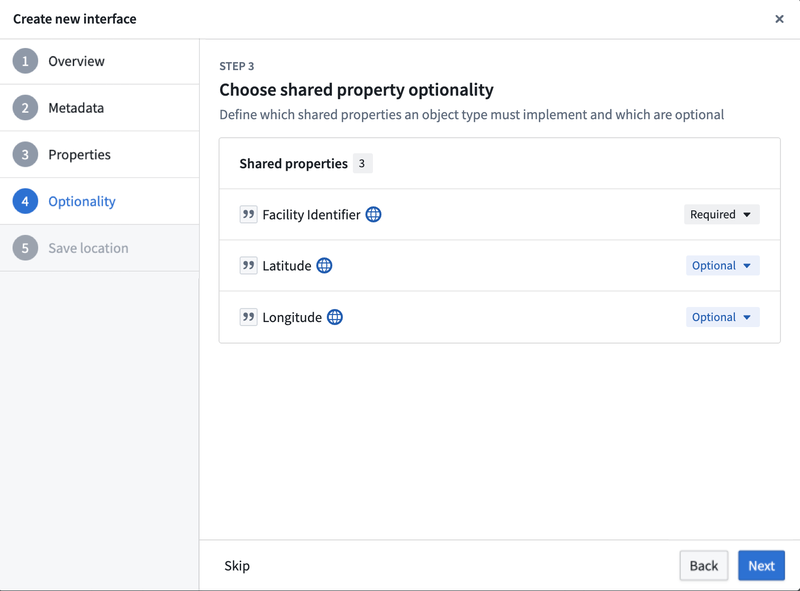Go to the Overview step
This screenshot has height=591, width=800.
[76, 61]
